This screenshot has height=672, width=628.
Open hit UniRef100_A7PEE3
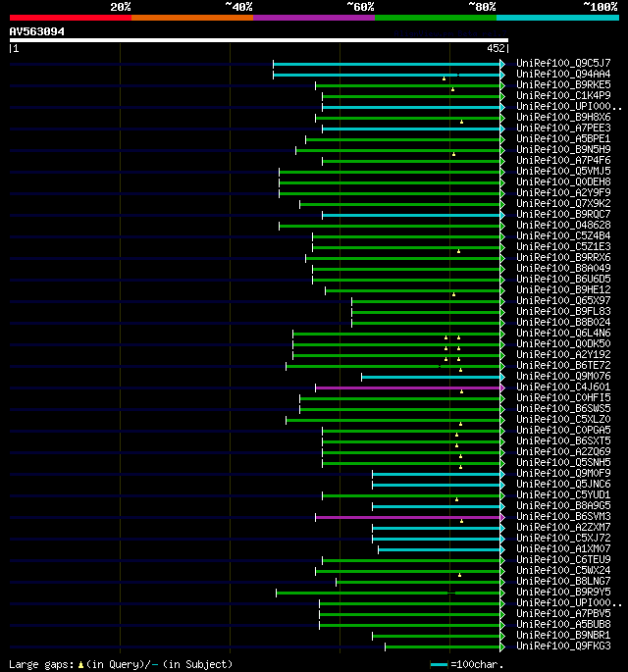tap(563, 128)
